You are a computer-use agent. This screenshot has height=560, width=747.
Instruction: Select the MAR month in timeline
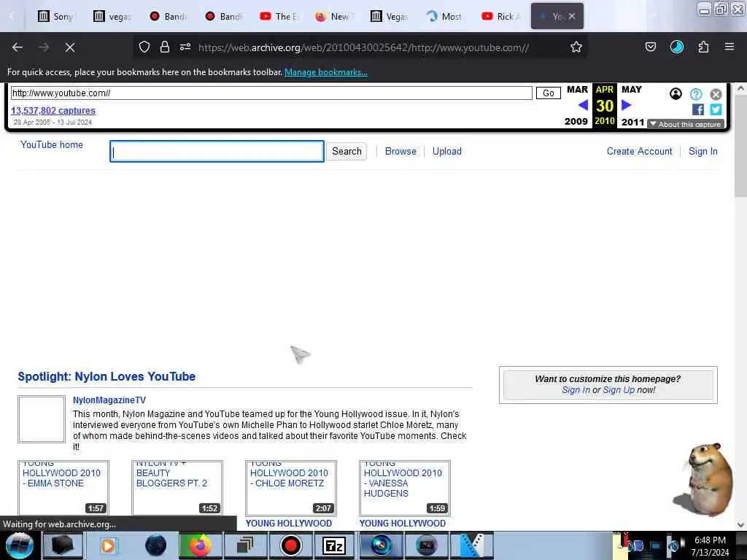coord(577,90)
